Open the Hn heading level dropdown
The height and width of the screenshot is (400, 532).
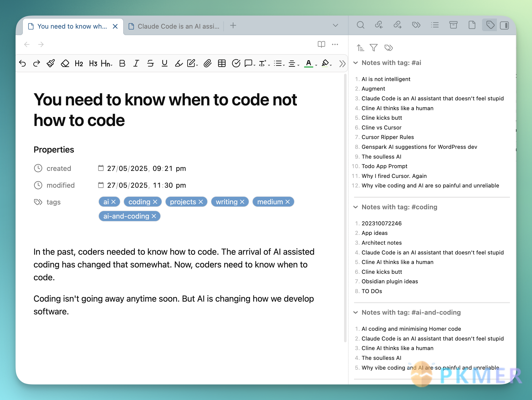107,63
